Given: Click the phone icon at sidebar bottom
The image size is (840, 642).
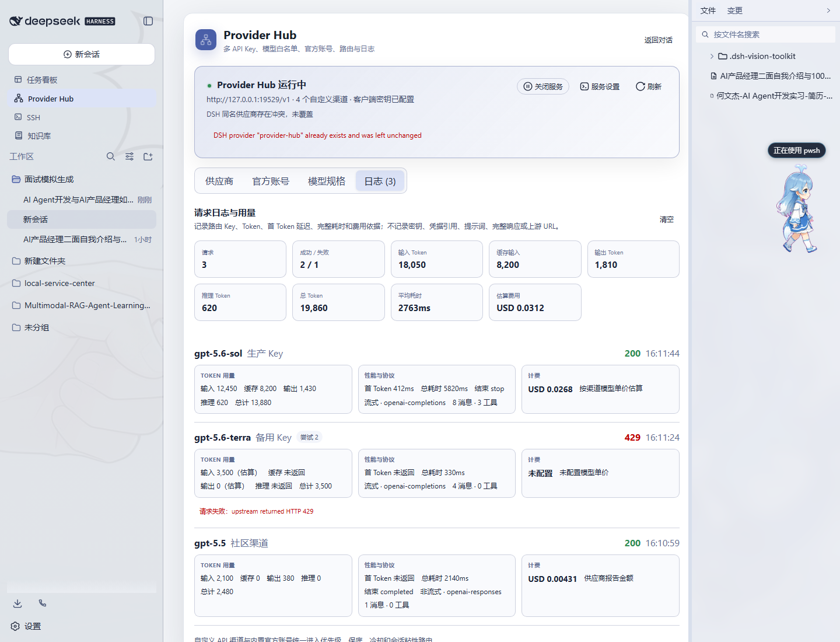Looking at the screenshot, I should tap(43, 603).
